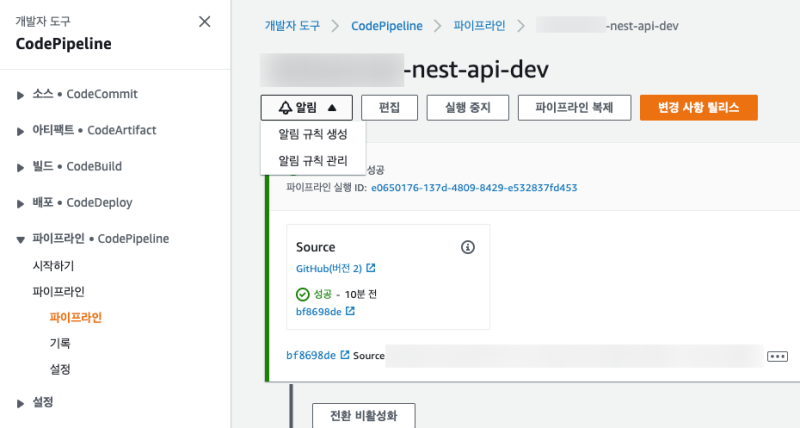Open the three-dot menu on Source row
This screenshot has height=428, width=800.
click(x=778, y=356)
